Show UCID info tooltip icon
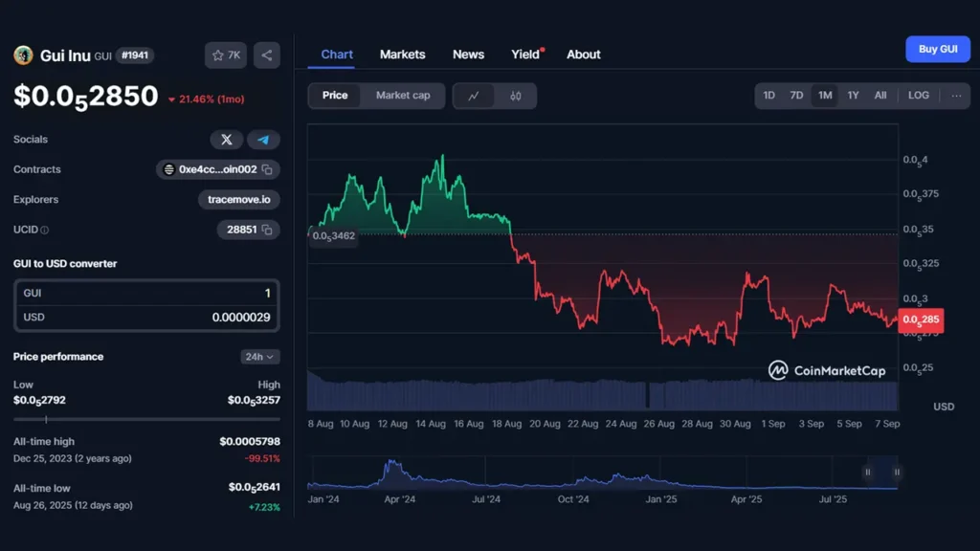 click(44, 230)
